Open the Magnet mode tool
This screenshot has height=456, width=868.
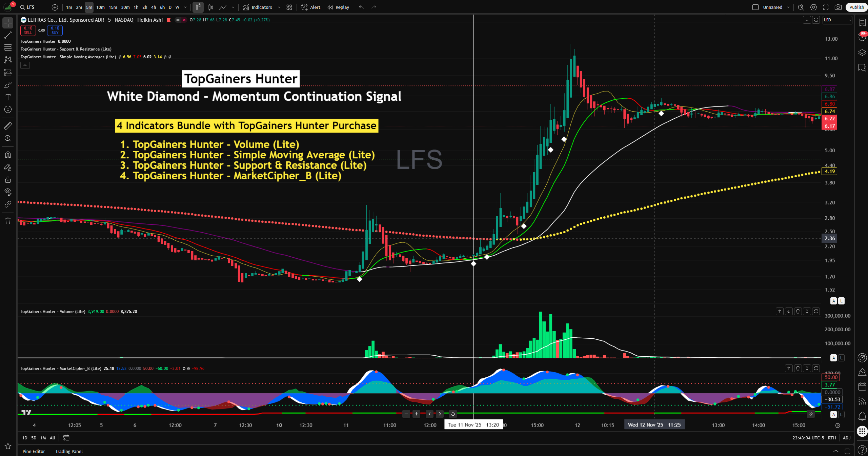[8, 155]
